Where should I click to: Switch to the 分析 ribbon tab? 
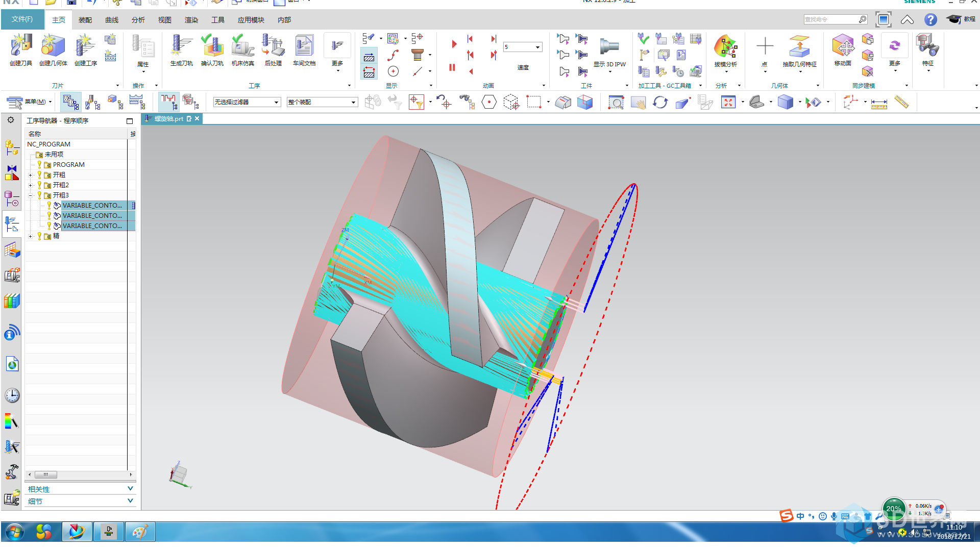138,20
